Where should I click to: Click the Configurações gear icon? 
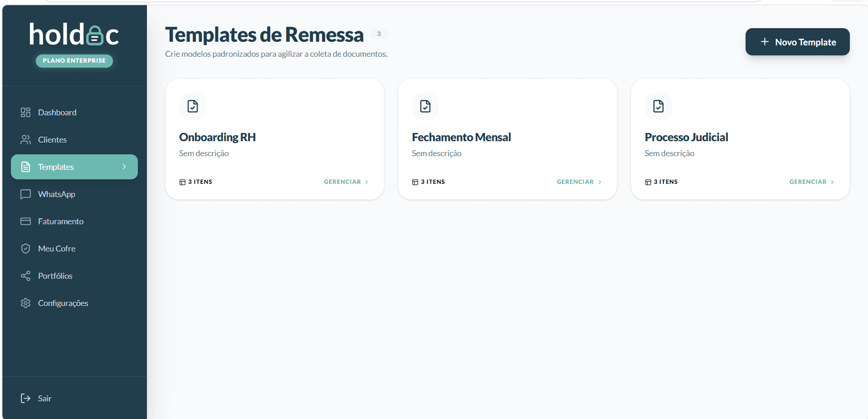click(x=25, y=303)
